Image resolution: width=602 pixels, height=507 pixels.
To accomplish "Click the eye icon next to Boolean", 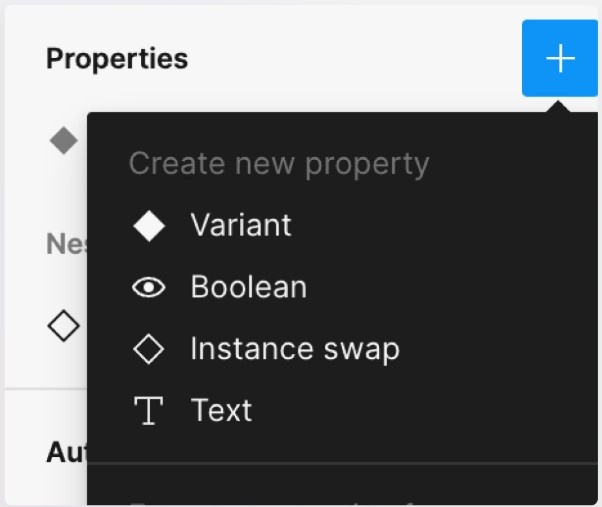I will pyautogui.click(x=149, y=288).
